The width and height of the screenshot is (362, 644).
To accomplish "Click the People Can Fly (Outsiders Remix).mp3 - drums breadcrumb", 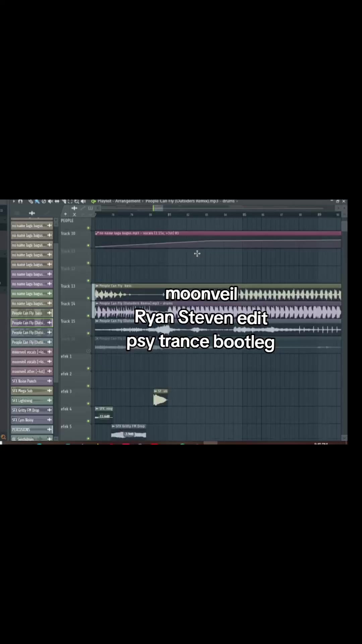I will click(x=190, y=201).
